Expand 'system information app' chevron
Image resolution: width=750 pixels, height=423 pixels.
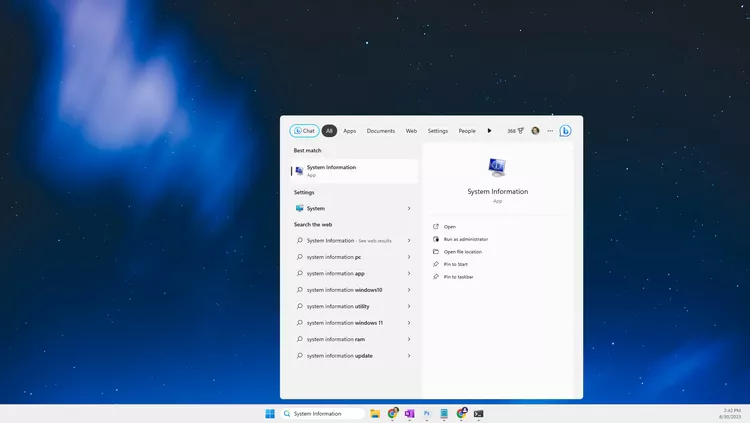tap(409, 273)
